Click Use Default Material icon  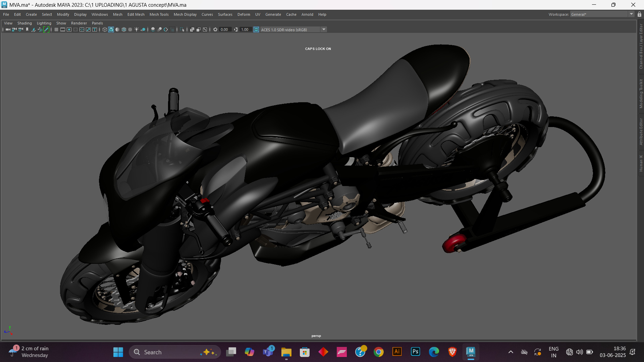[117, 29]
